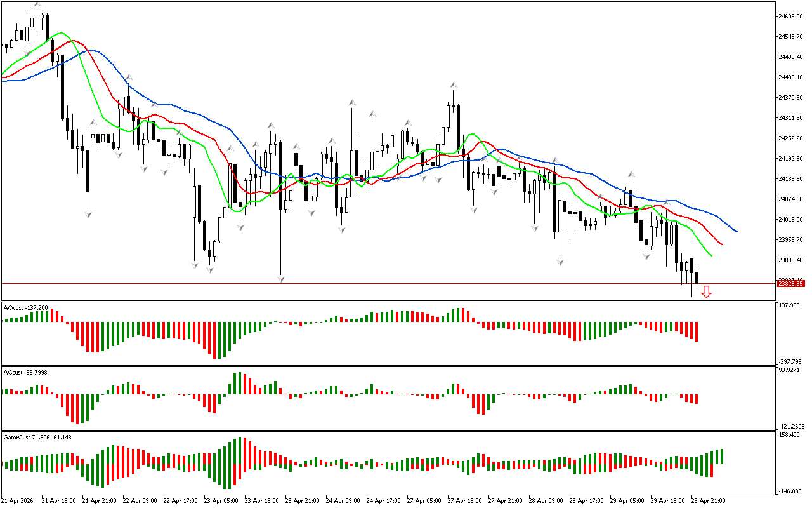Select the up fractal arrow above the 29 Apr 05:00 high
Viewport: 812px width, 508px height.
[x=631, y=173]
